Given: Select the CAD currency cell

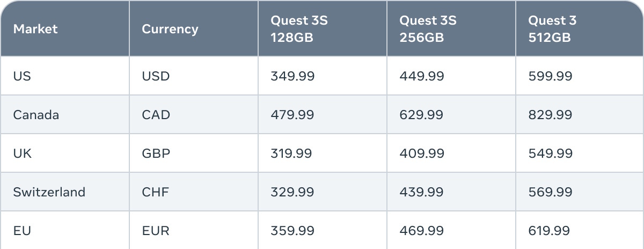Looking at the screenshot, I should pos(156,115).
